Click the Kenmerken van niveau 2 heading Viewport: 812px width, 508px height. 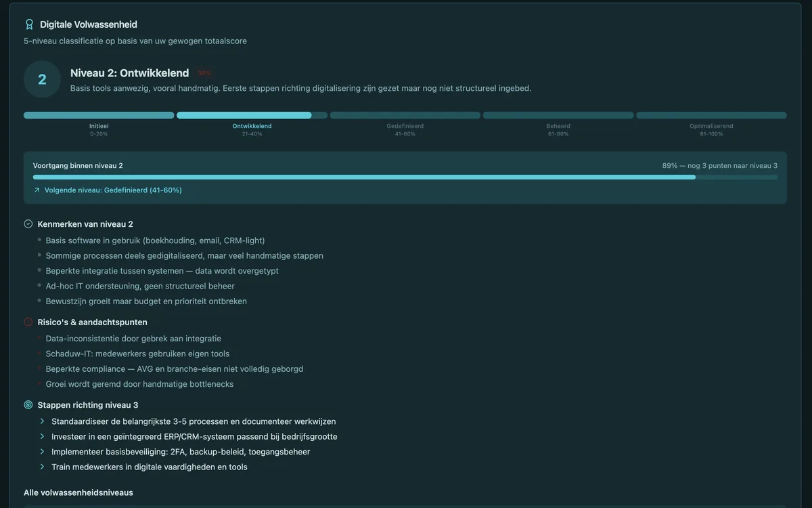tap(85, 224)
